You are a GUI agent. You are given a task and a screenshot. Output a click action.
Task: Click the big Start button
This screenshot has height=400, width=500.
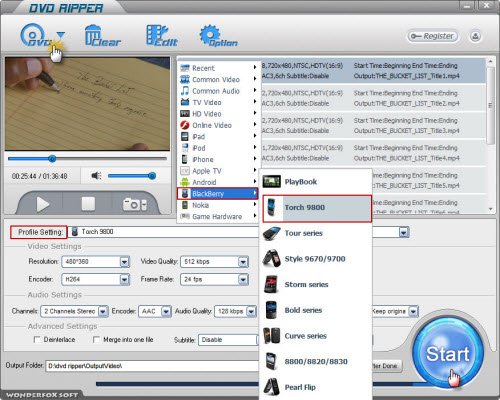(x=448, y=353)
